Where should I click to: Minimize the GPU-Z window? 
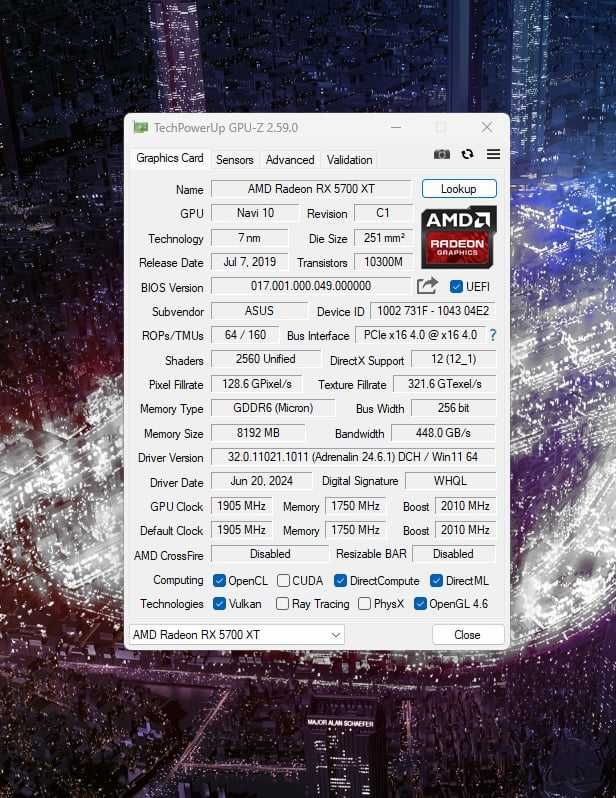pos(396,127)
